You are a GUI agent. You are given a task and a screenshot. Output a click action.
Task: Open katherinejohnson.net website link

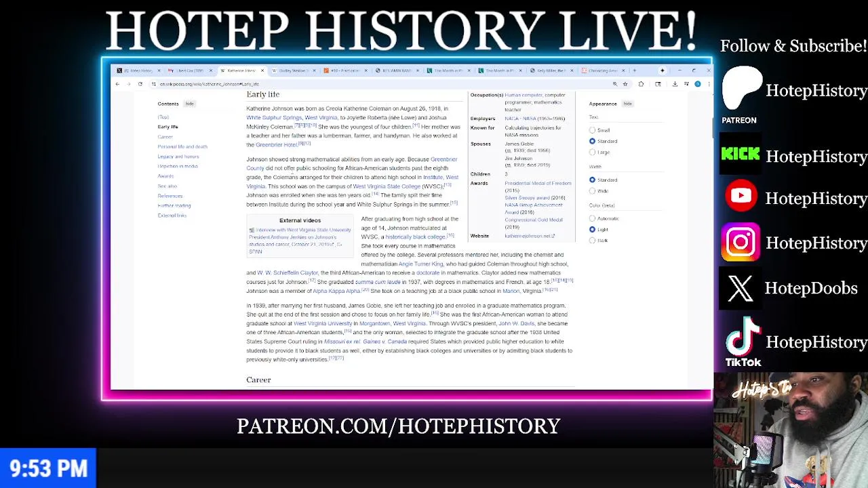click(529, 236)
